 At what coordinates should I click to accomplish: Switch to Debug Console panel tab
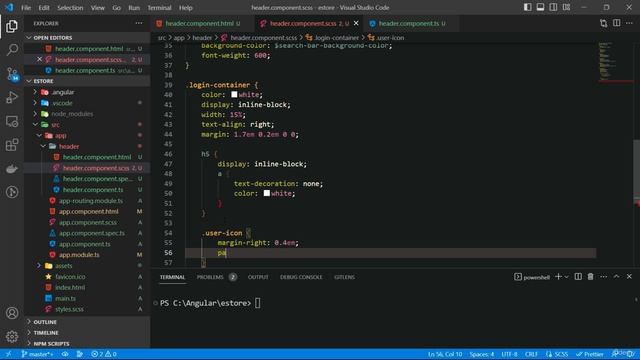(301, 277)
